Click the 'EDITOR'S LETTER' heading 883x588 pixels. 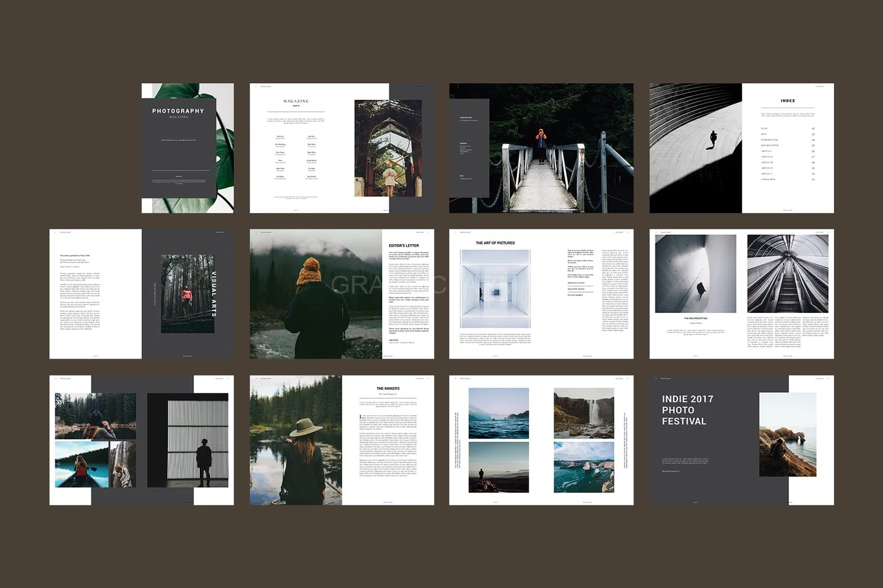[x=403, y=245]
